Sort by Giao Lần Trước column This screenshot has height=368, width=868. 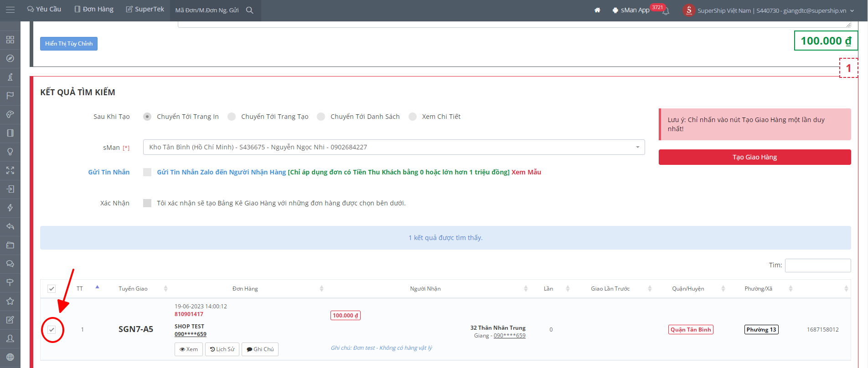[610, 289]
